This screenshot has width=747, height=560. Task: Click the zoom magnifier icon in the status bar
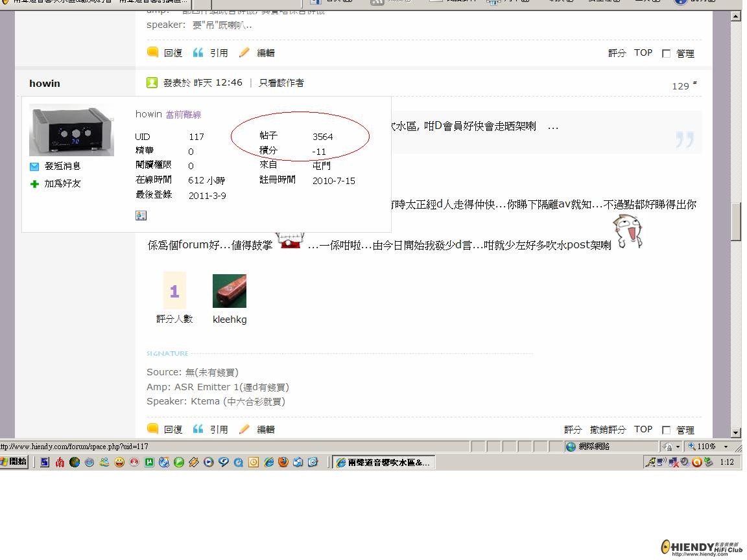(x=692, y=446)
